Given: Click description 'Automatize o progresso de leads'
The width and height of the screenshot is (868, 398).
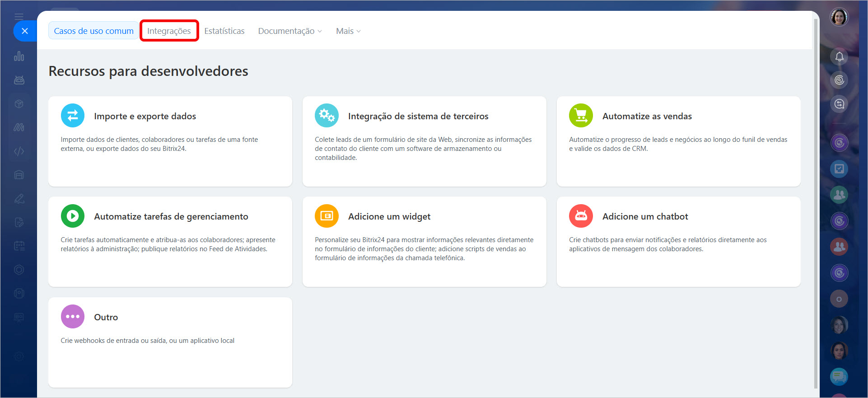Looking at the screenshot, I should [x=678, y=144].
